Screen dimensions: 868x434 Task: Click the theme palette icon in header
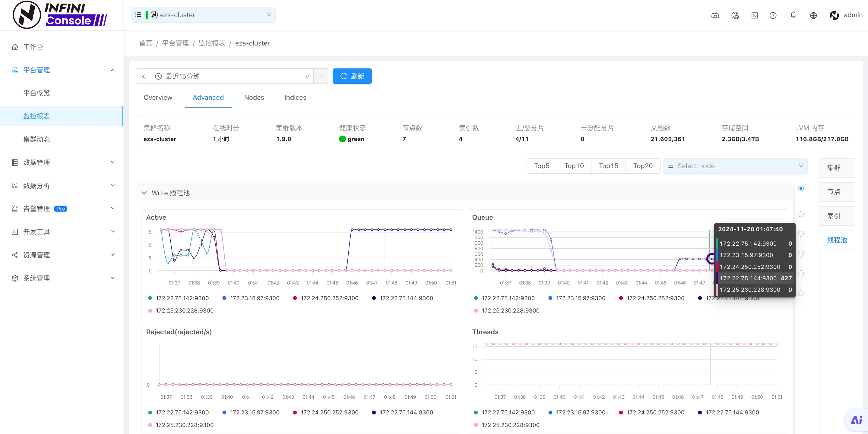[735, 15]
